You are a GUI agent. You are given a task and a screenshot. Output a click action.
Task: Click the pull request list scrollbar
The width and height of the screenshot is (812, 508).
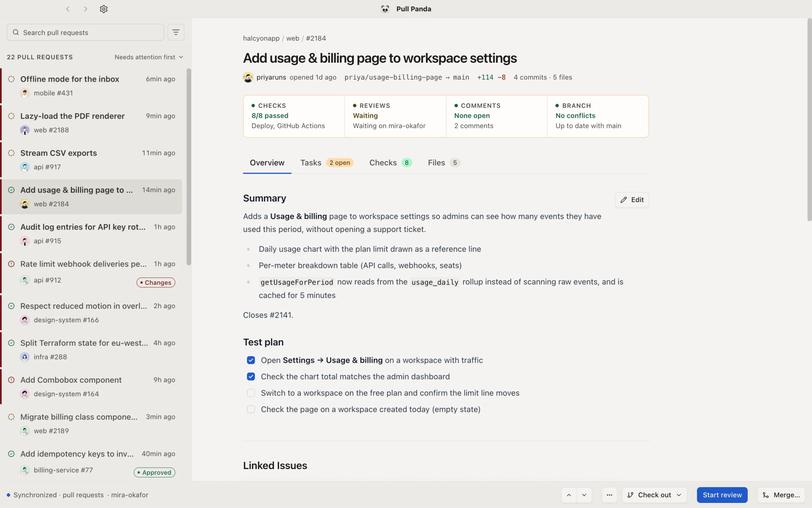[189, 167]
